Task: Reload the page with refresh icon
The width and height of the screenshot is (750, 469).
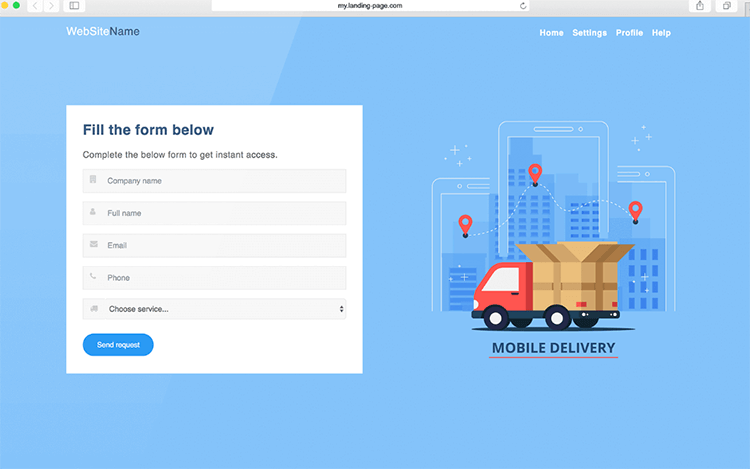Action: click(523, 6)
